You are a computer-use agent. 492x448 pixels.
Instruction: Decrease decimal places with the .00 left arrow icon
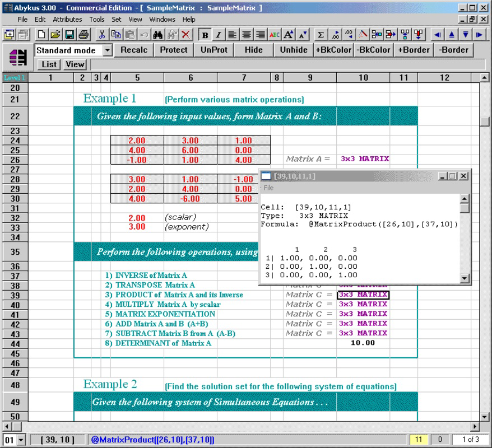pyautogui.click(x=349, y=35)
